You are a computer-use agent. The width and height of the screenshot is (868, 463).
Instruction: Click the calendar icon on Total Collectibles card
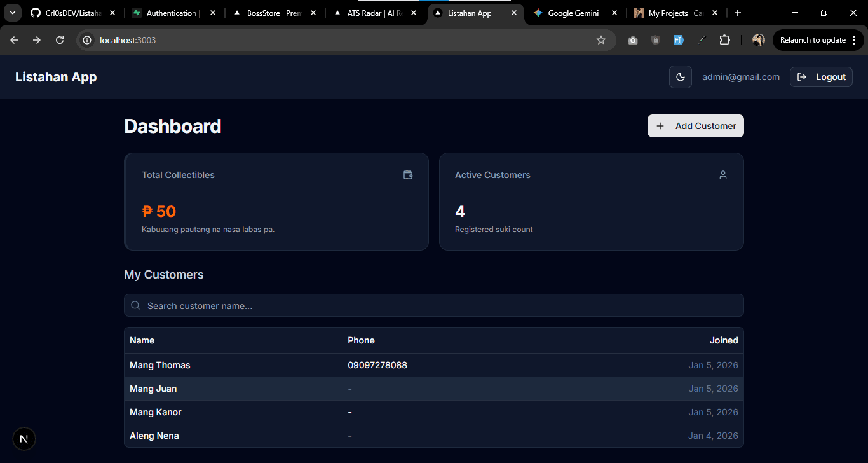[x=408, y=174]
